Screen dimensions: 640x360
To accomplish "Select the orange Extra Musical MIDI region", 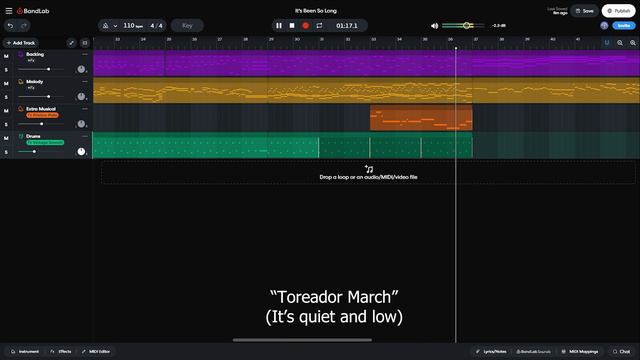I will point(421,118).
